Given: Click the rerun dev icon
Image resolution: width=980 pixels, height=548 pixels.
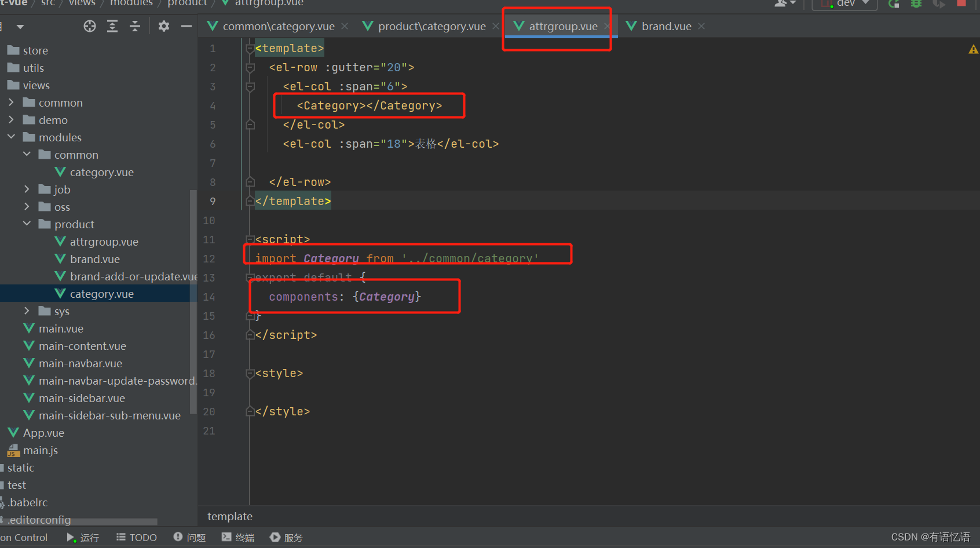Looking at the screenshot, I should [x=894, y=3].
